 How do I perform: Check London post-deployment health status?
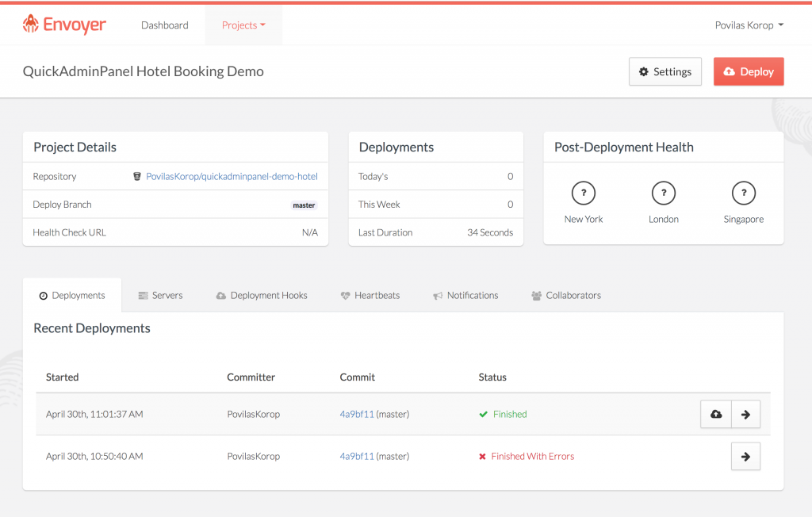point(664,193)
